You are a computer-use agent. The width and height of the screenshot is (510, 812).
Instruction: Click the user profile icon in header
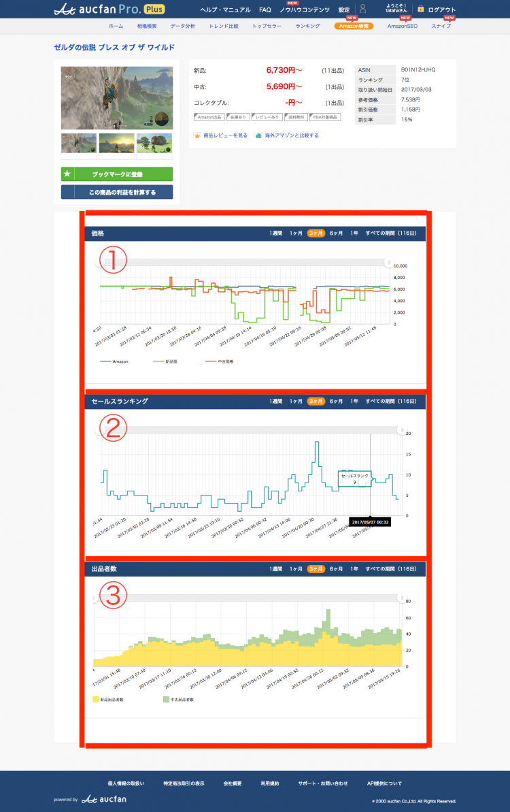[x=362, y=10]
